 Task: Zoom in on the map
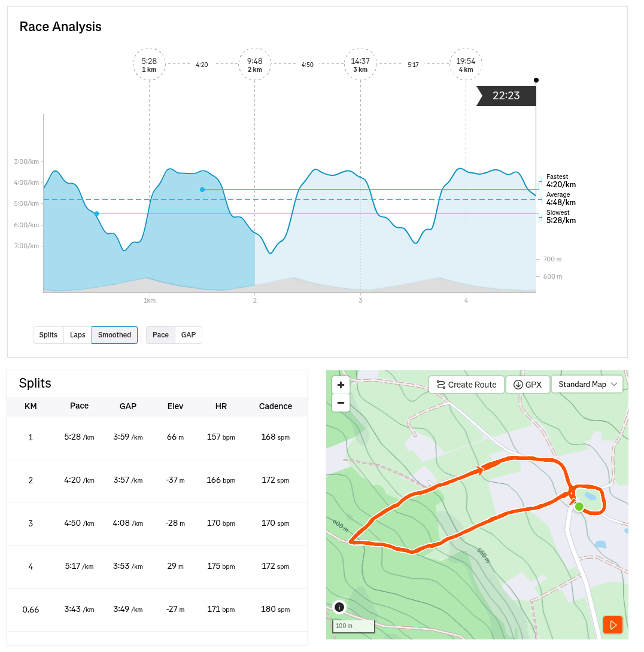pos(341,385)
